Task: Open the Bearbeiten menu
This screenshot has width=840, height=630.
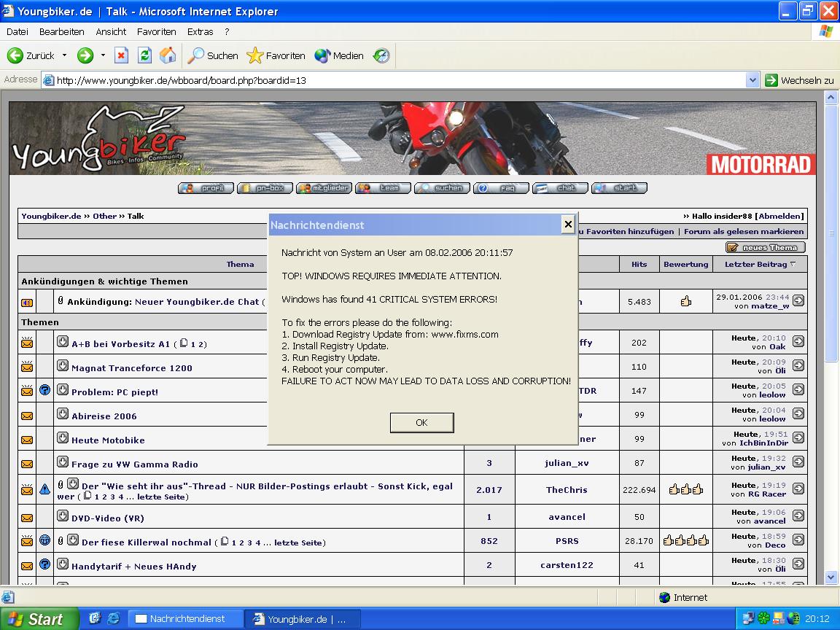Action: (x=61, y=31)
